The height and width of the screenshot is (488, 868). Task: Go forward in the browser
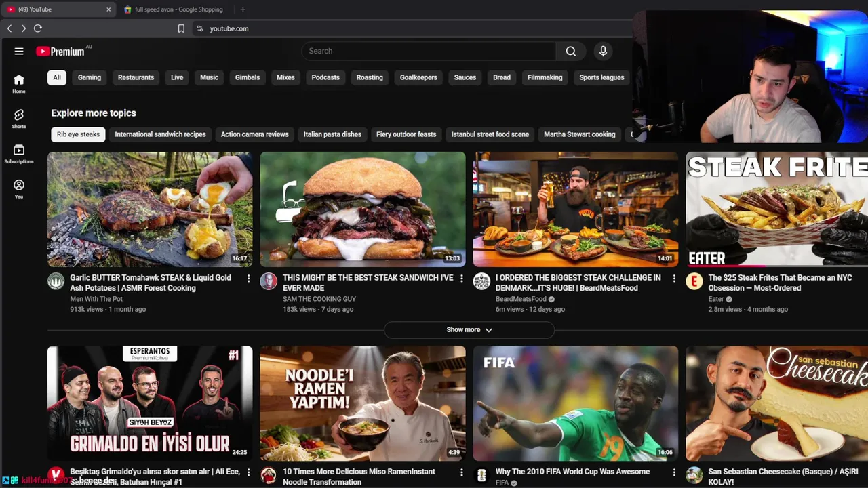pos(23,28)
